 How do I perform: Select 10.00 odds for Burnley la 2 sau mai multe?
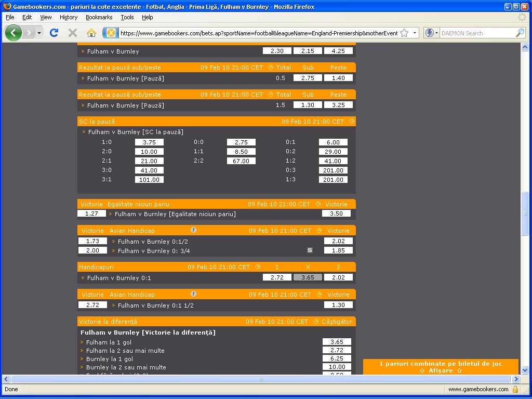point(337,367)
